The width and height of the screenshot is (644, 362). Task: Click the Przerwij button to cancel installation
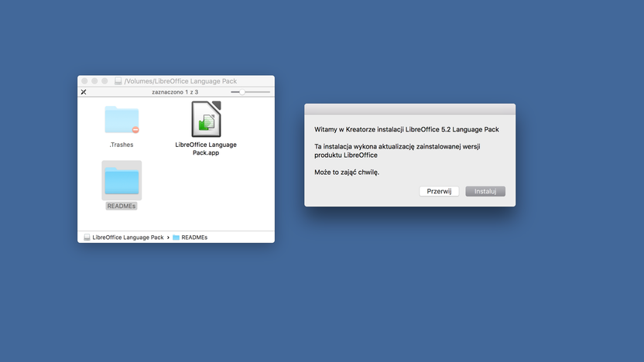439,191
